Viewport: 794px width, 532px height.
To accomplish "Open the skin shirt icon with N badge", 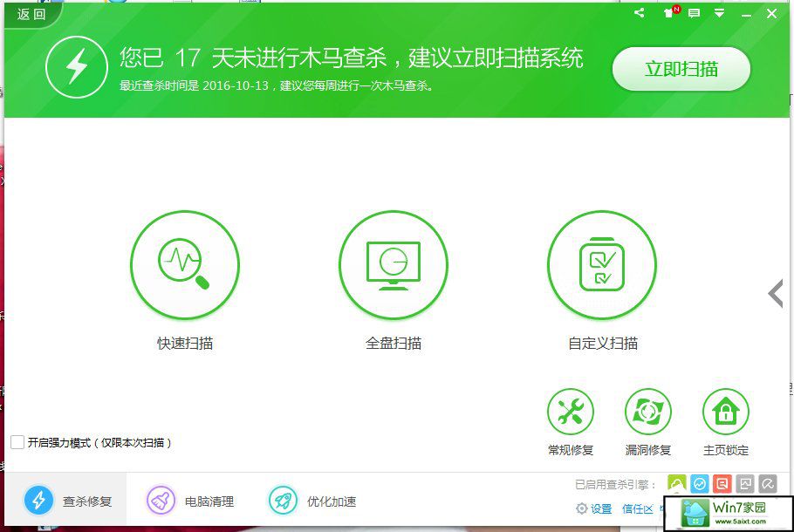I will click(669, 13).
